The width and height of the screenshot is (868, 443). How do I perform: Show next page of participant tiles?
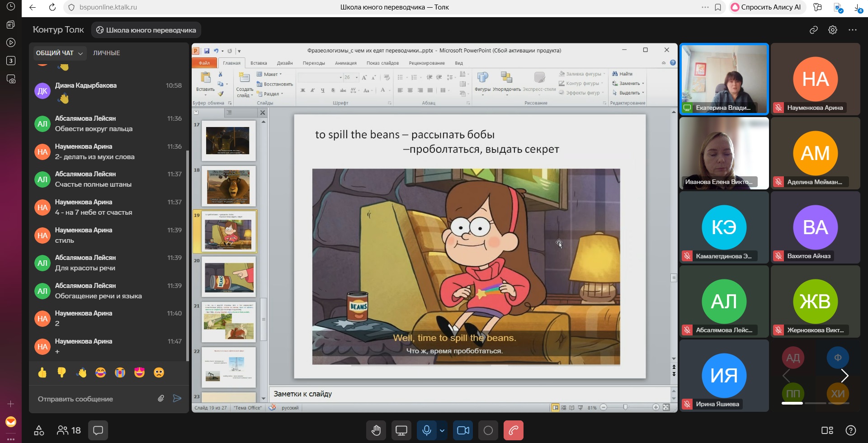tap(844, 376)
